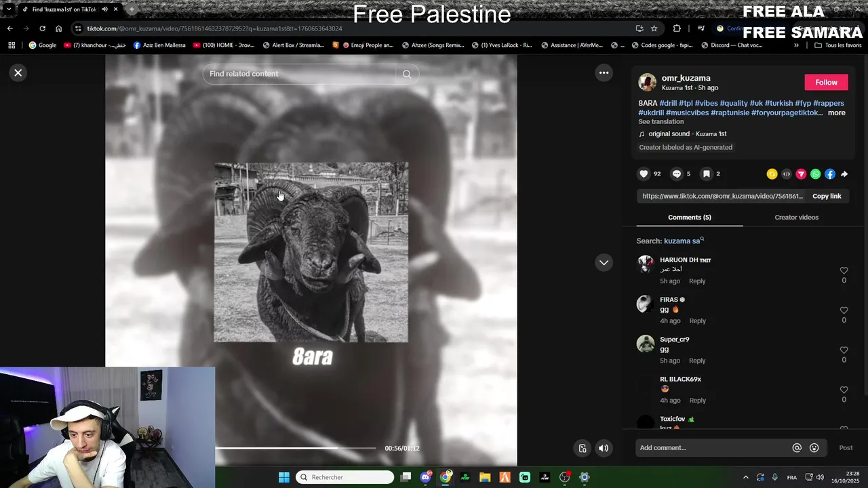Open Windows Start menu
Image resolution: width=868 pixels, height=488 pixels.
pyautogui.click(x=284, y=477)
